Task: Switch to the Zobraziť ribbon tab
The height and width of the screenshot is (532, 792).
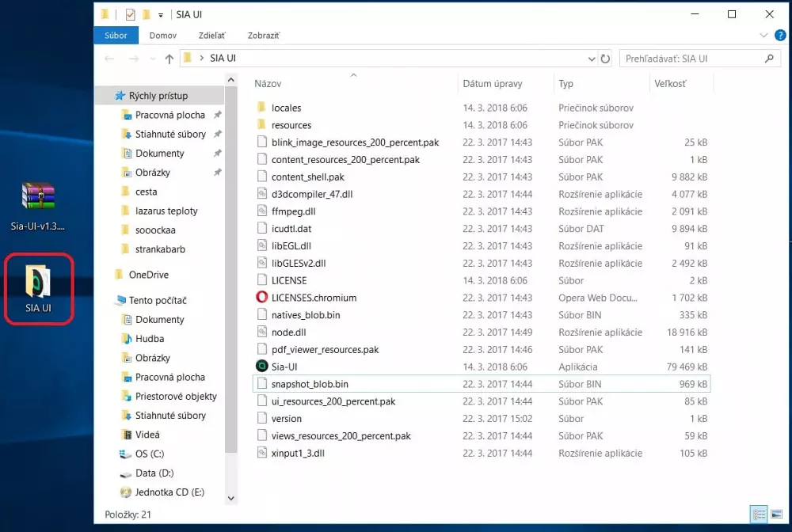Action: [261, 36]
